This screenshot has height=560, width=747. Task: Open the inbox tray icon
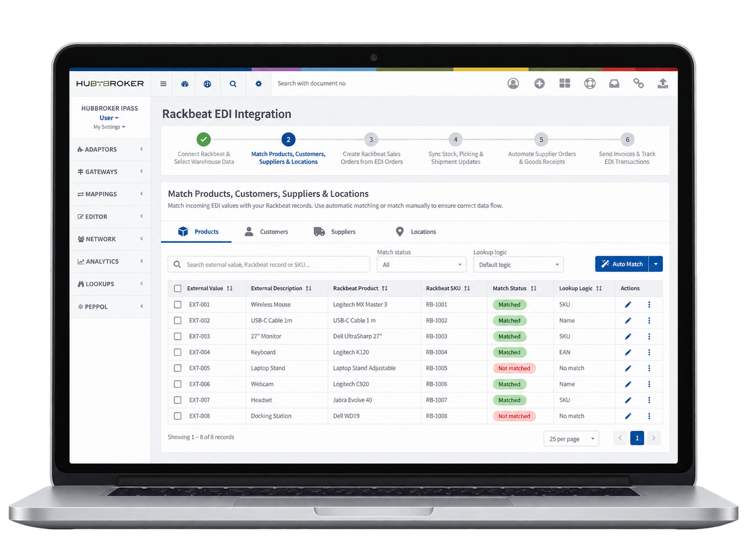[x=614, y=84]
